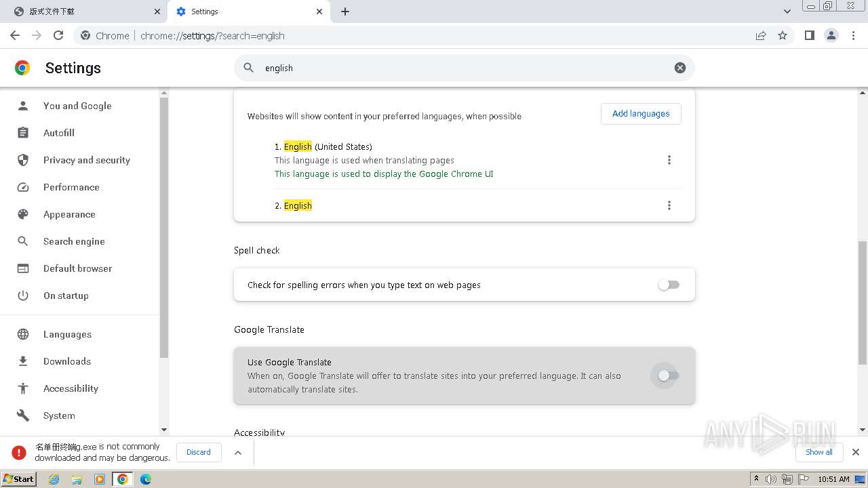Expand the download item options chevron

(238, 452)
